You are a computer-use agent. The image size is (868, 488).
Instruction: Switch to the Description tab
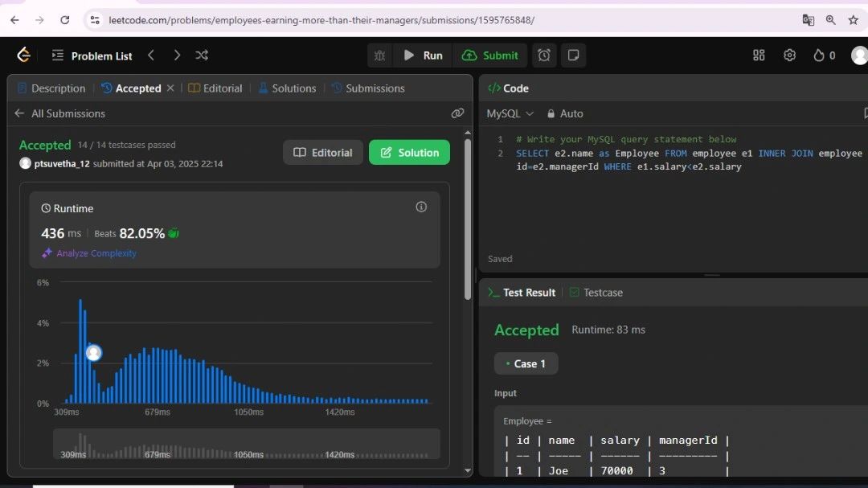click(x=51, y=88)
